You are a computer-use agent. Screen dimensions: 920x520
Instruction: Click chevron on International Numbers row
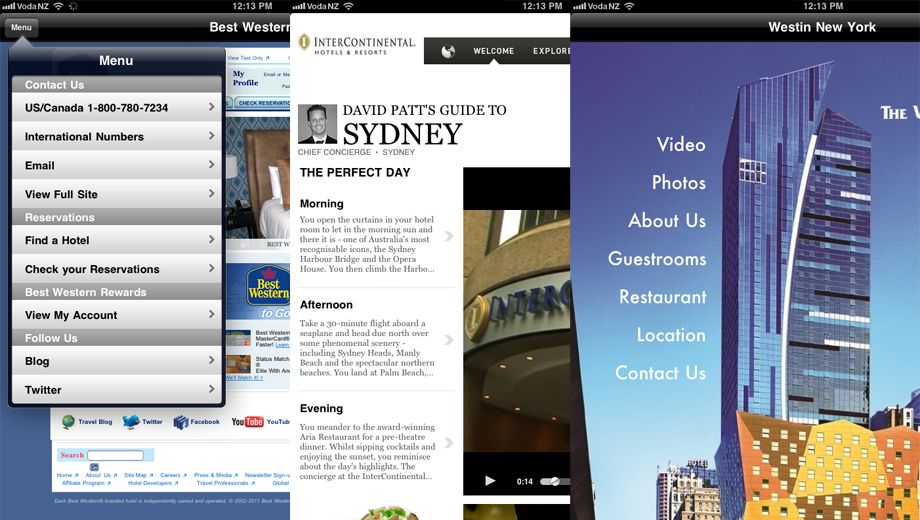coord(211,136)
